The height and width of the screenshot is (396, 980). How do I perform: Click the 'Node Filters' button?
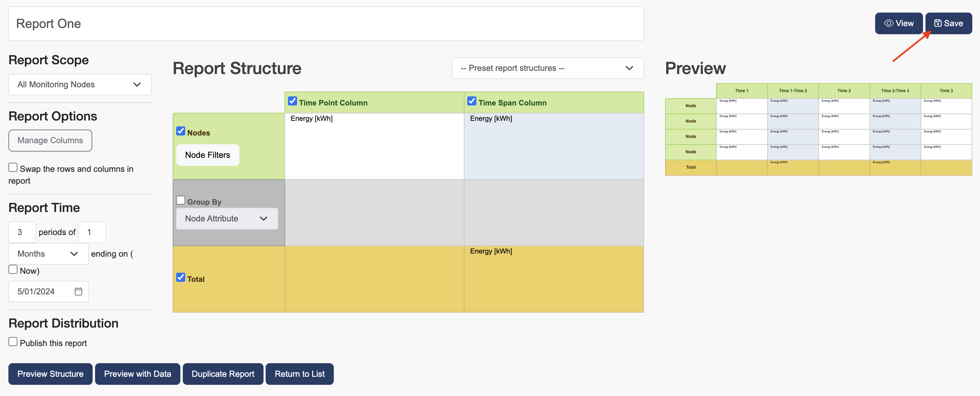tap(207, 155)
